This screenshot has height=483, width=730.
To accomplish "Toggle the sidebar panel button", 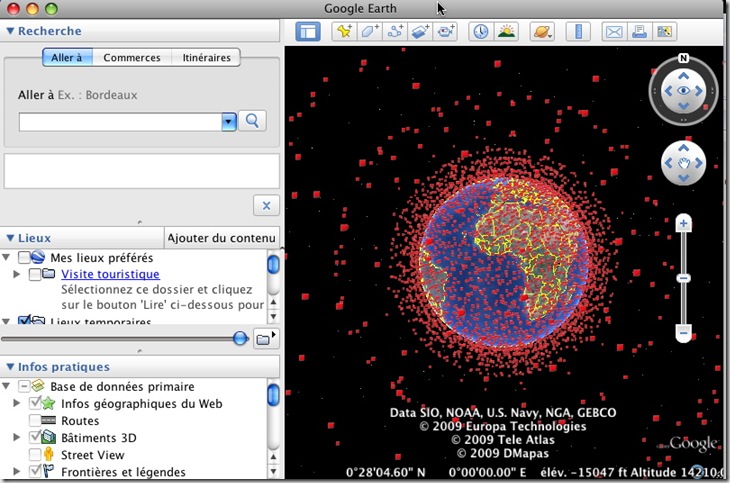I will 308,32.
